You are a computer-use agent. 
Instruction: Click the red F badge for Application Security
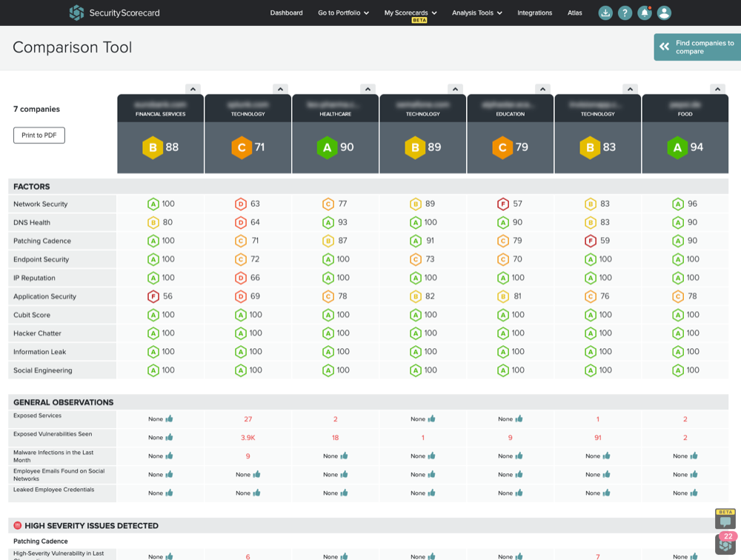[153, 296]
